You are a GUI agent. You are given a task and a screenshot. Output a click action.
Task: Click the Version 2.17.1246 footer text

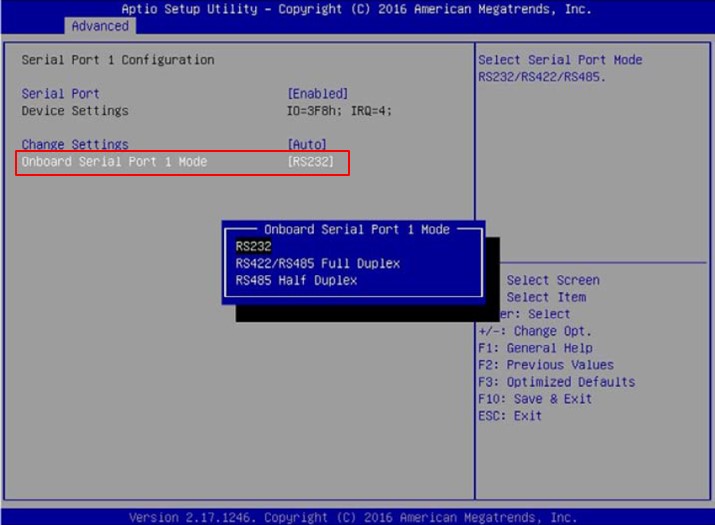[x=353, y=518]
